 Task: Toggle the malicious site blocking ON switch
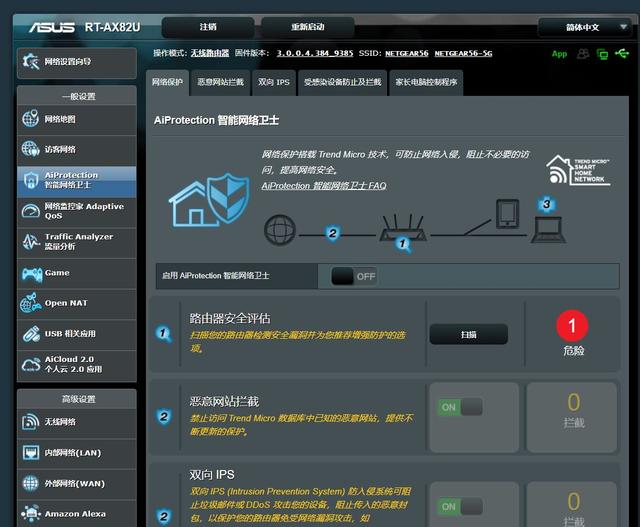(x=460, y=407)
